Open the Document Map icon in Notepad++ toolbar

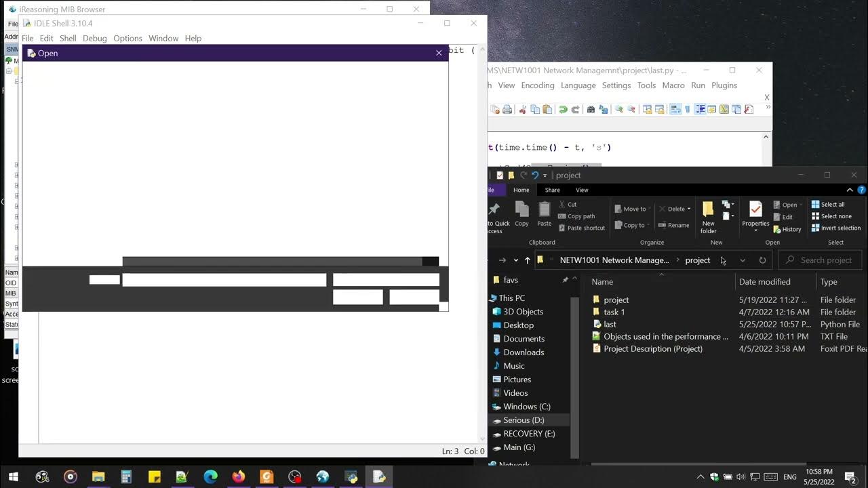724,109
